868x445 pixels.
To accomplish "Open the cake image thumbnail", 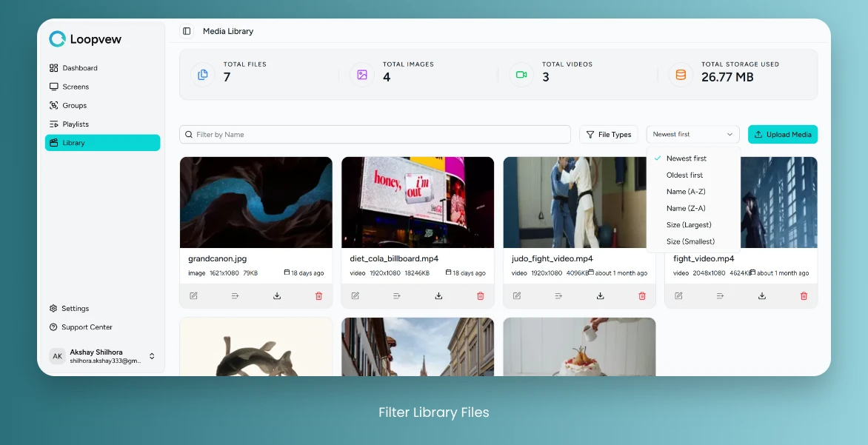I will coord(579,347).
